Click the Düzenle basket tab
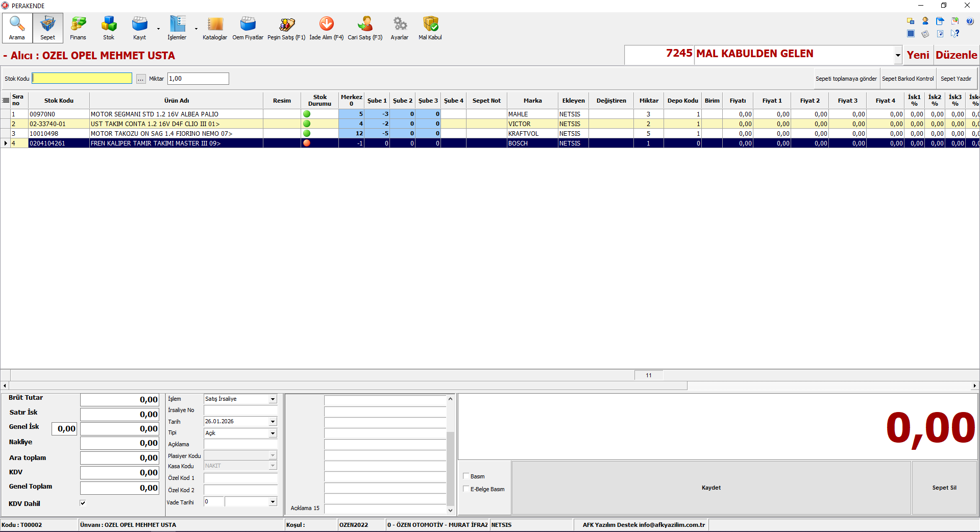 (x=956, y=55)
